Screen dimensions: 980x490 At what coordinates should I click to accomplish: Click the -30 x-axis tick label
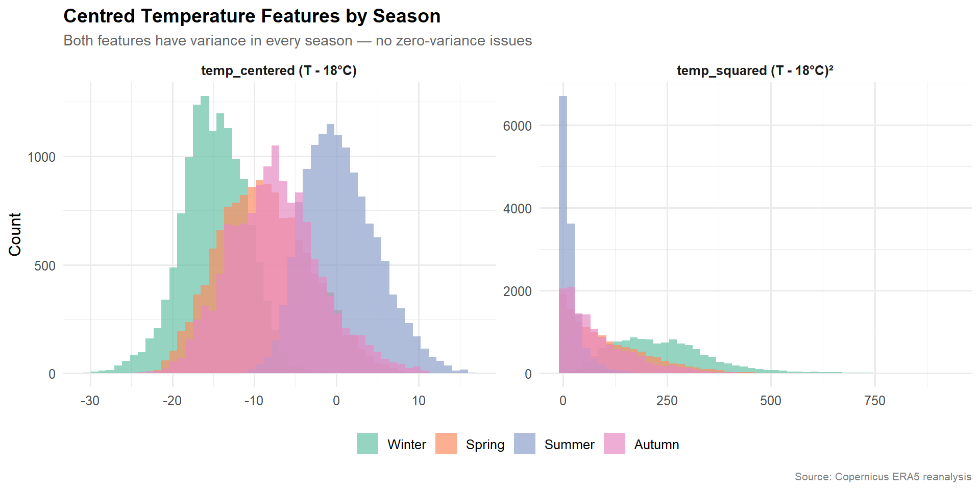90,401
